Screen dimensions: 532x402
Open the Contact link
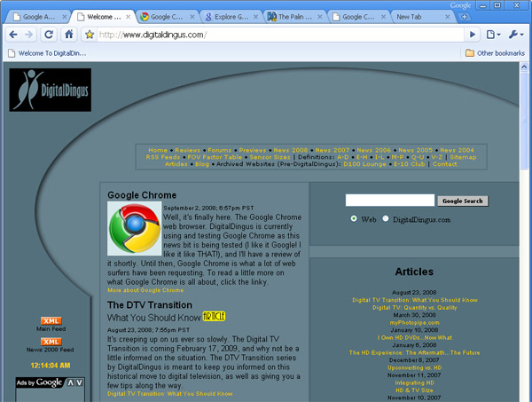pos(445,164)
